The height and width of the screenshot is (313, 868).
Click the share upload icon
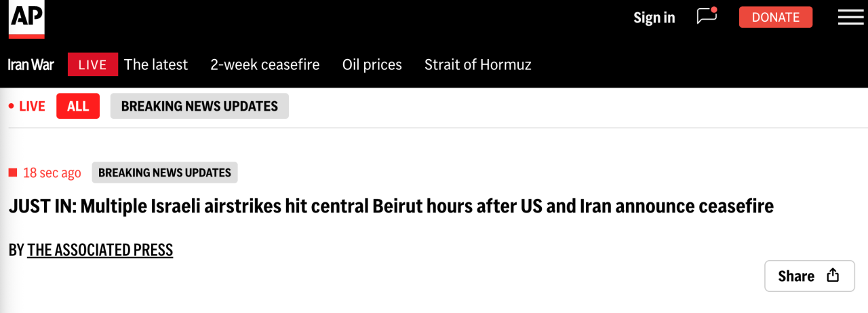[833, 276]
